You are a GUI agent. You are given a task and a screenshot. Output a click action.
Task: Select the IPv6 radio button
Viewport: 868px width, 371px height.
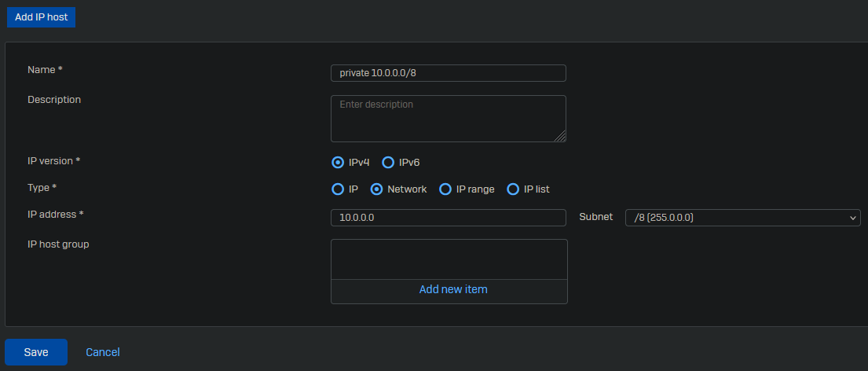(x=387, y=163)
